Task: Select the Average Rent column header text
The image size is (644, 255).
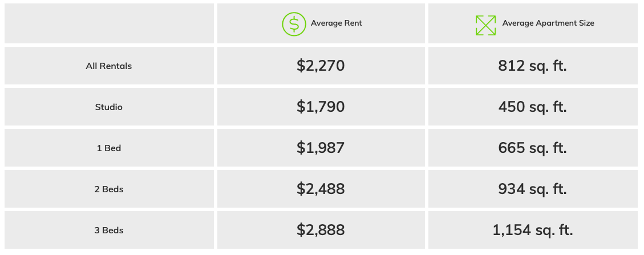Action: (336, 23)
